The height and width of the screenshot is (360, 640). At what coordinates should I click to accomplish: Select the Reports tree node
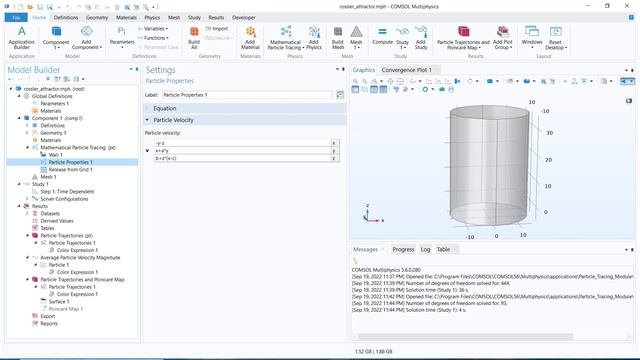pyautogui.click(x=49, y=324)
